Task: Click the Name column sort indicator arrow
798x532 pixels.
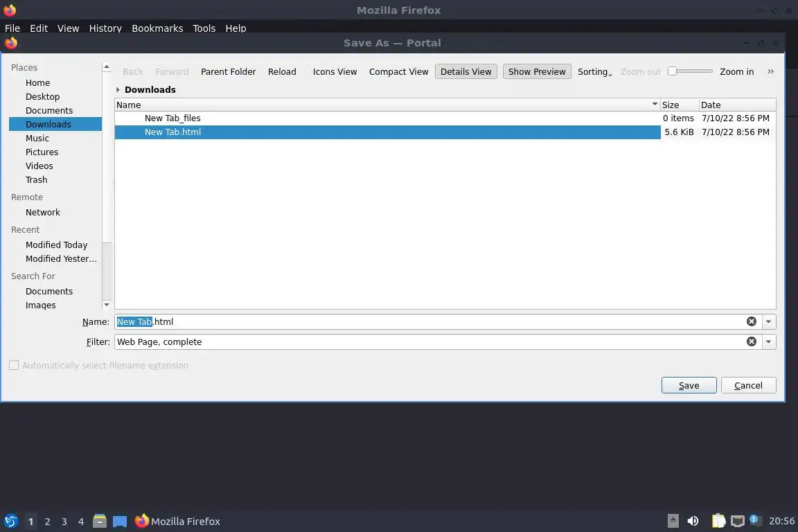Action: pyautogui.click(x=655, y=105)
